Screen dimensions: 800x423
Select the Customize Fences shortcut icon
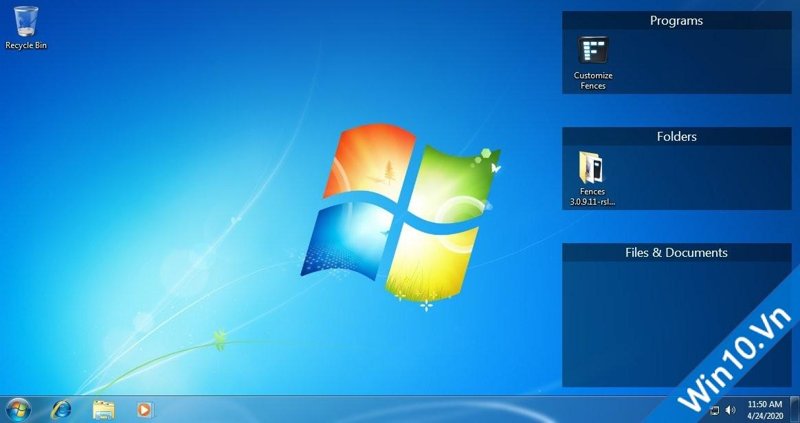click(x=593, y=63)
